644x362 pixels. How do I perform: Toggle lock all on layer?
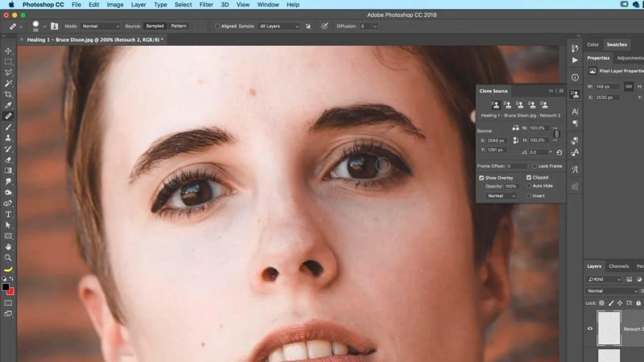point(638,303)
